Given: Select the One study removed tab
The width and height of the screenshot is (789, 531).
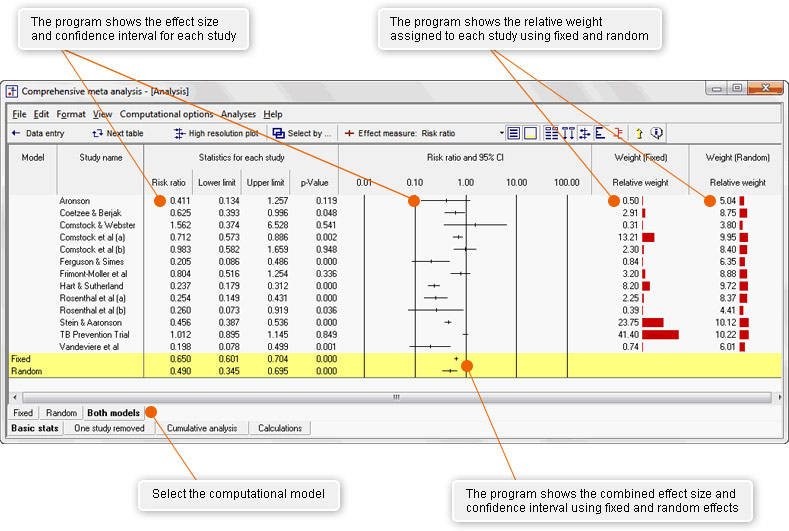Looking at the screenshot, I should [x=109, y=428].
